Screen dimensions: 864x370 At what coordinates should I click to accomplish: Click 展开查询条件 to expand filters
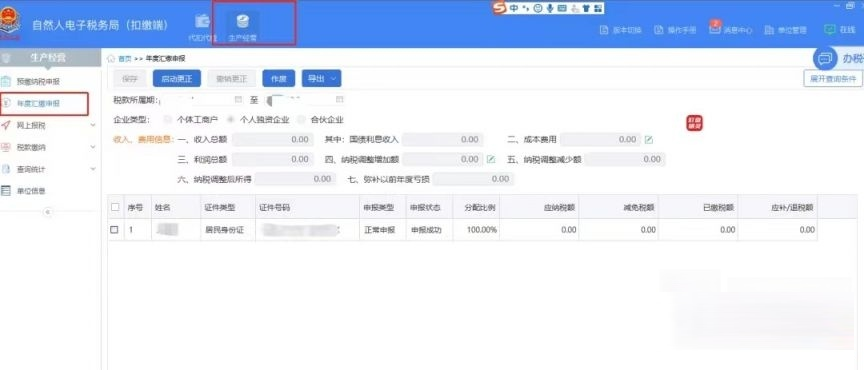click(x=833, y=79)
